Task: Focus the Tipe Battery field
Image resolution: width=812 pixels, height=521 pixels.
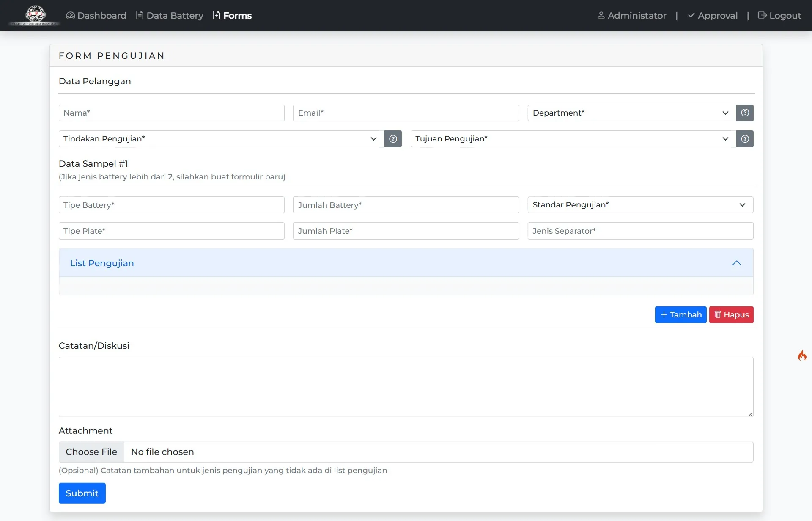Action: tap(171, 205)
